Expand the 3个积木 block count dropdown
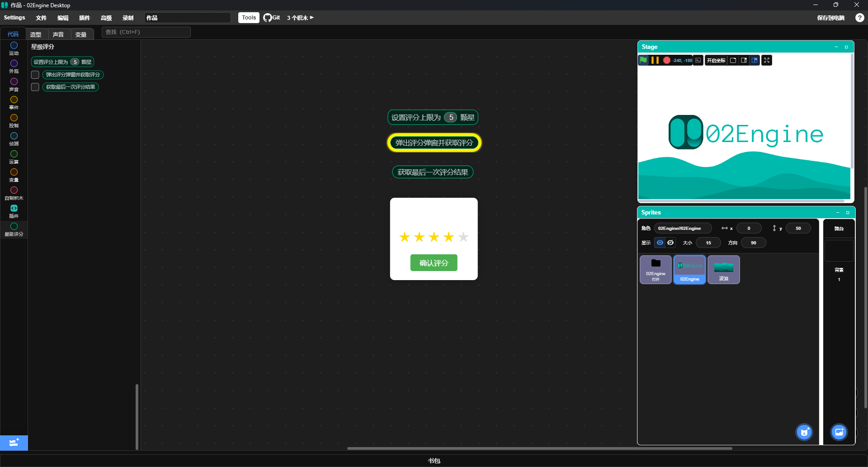This screenshot has height=467, width=868. [x=300, y=18]
